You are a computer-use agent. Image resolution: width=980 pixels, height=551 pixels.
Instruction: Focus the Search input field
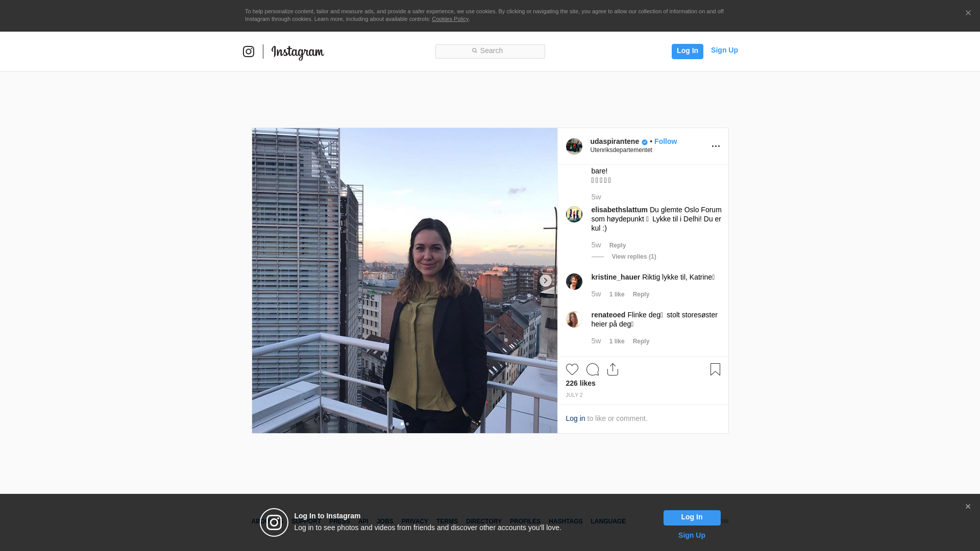coord(490,51)
